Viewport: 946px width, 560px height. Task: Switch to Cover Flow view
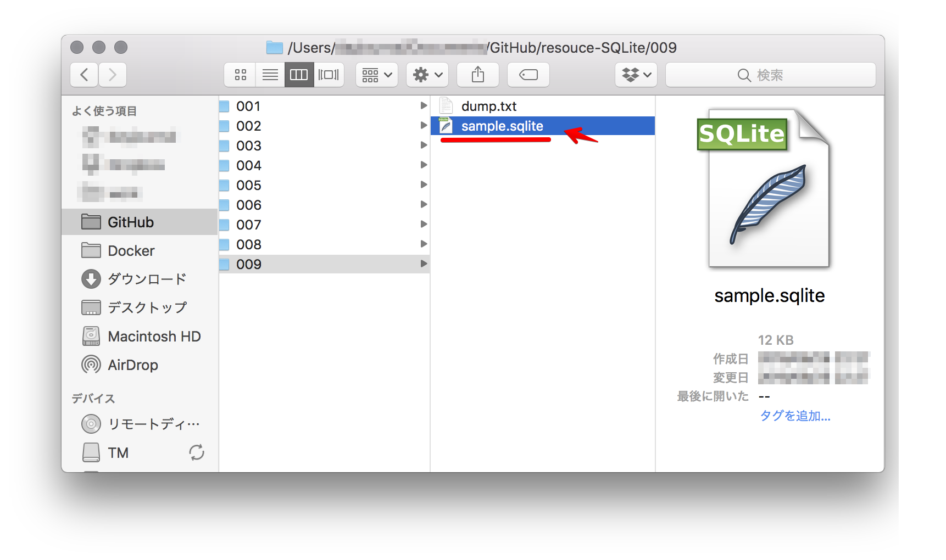pos(329,75)
